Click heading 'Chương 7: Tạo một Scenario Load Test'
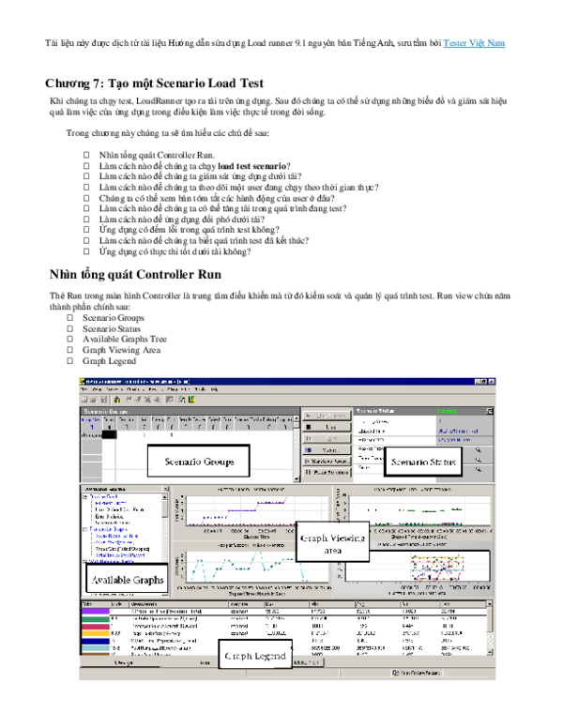The image size is (563, 728). point(154,83)
